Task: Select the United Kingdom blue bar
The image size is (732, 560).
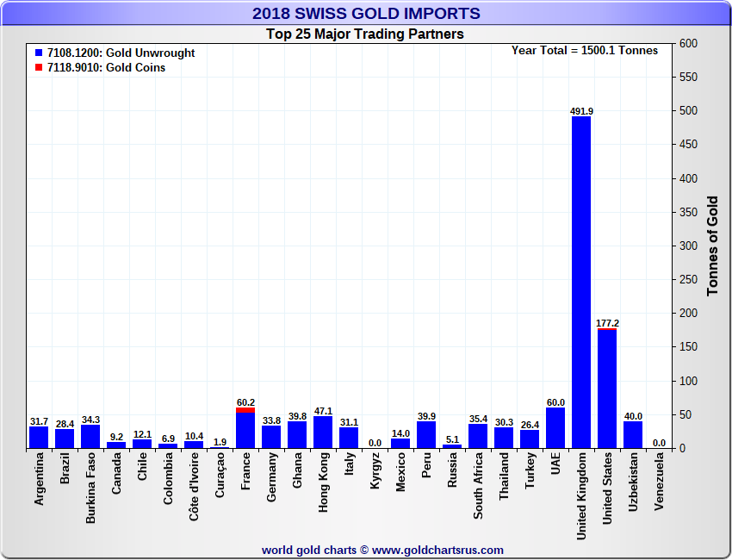Action: point(581,283)
